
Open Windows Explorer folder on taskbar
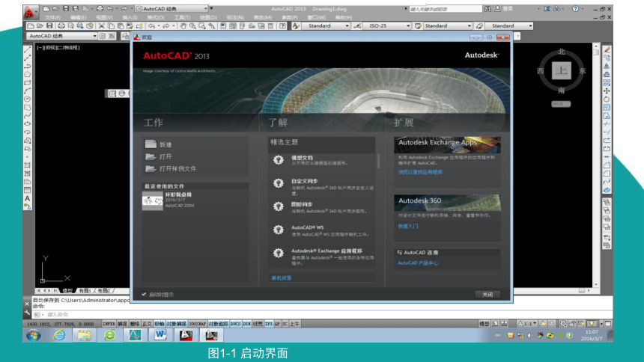[84, 335]
